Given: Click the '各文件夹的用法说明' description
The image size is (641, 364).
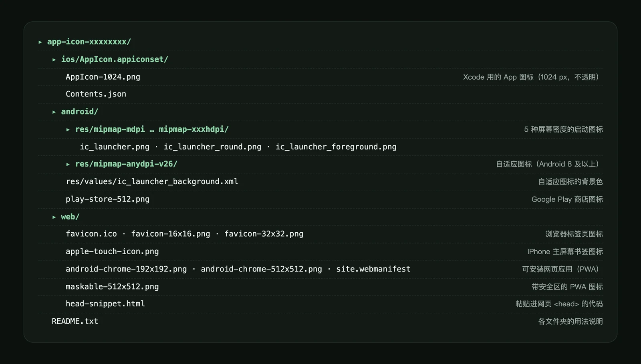Looking at the screenshot, I should (570, 322).
